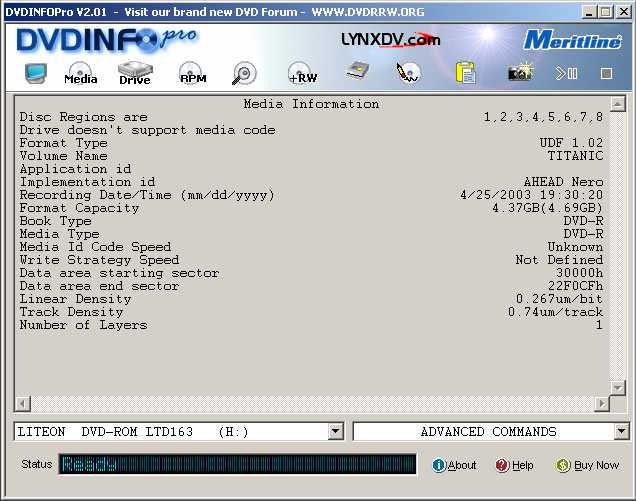636x501 pixels.
Task: Open the Meritline sponsor logo link
Action: 572,40
